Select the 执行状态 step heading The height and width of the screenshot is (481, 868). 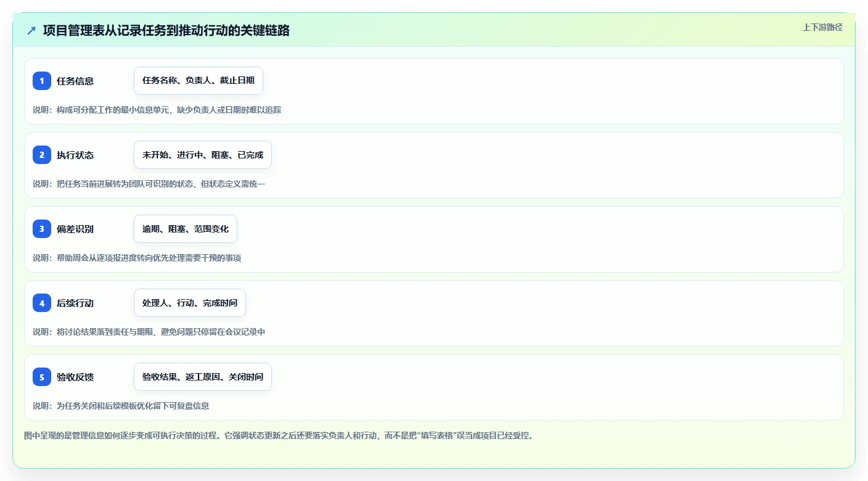pos(75,155)
